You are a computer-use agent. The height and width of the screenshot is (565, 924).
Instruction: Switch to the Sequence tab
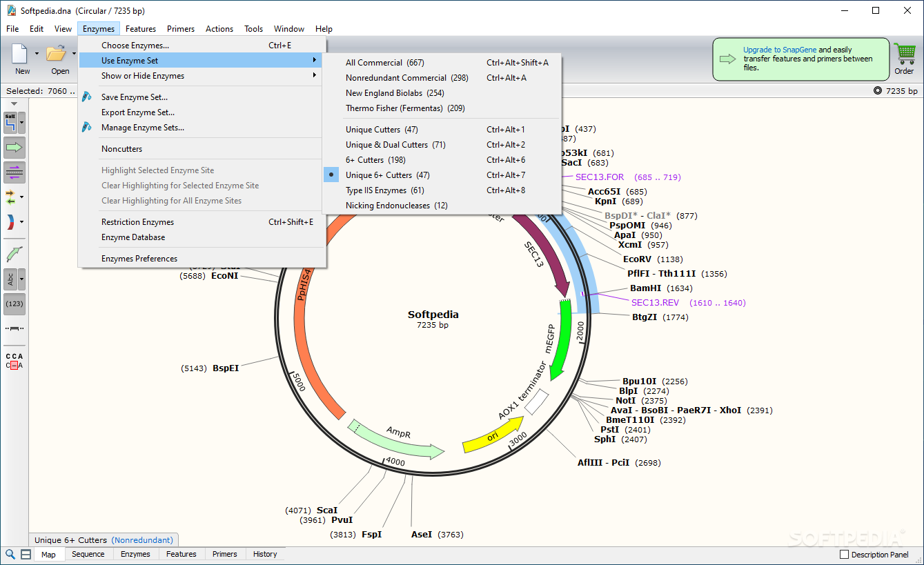[x=88, y=554]
